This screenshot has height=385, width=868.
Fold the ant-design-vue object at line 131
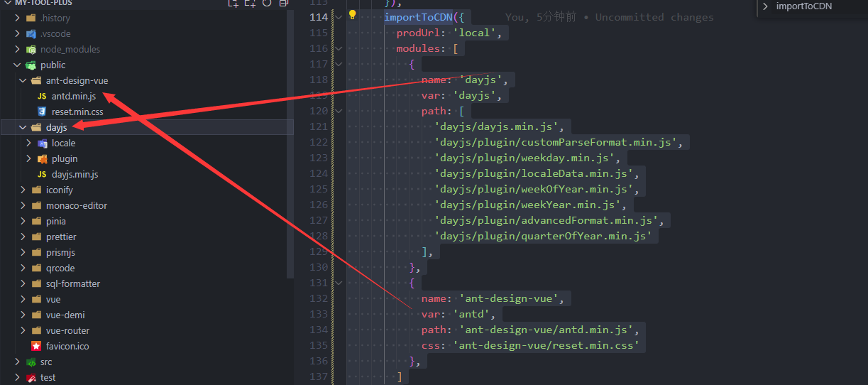point(338,283)
